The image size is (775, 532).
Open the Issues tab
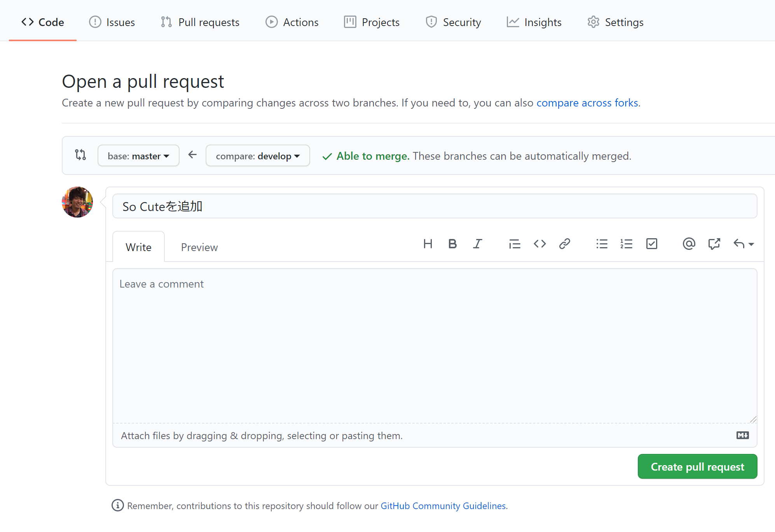[x=112, y=22]
